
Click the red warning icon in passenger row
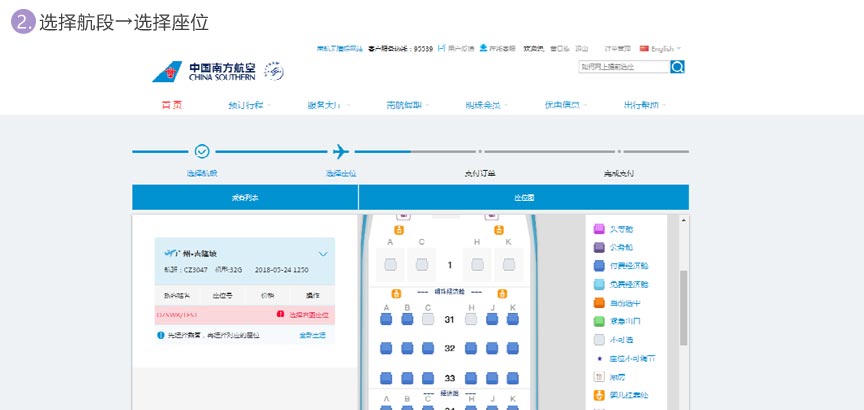click(x=281, y=315)
